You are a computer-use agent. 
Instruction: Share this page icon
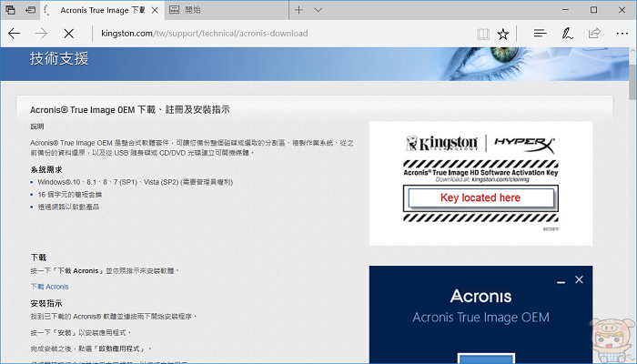[594, 34]
